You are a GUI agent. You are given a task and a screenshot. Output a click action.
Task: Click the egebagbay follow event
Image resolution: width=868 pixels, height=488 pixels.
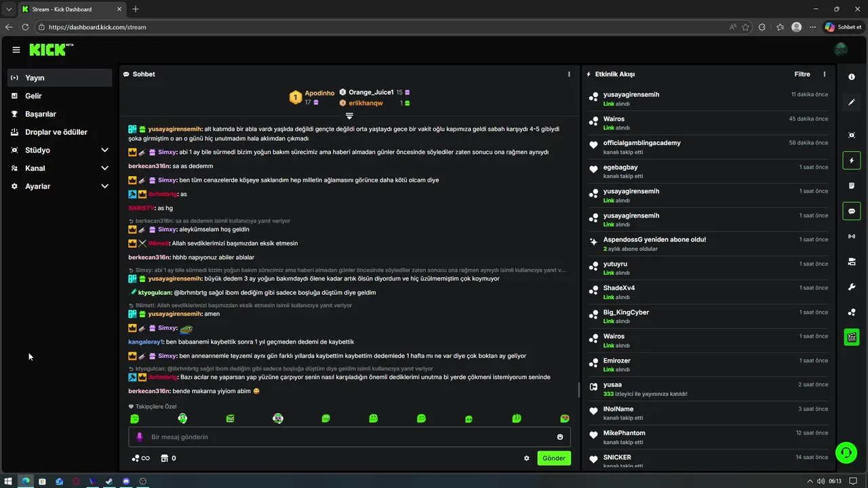click(708, 171)
